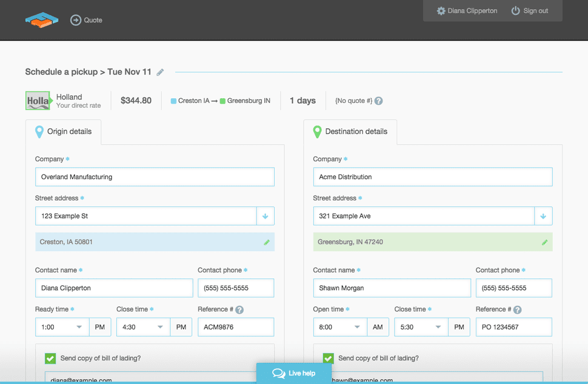Open the help tooltip beside No quote #
Image resolution: width=588 pixels, height=384 pixels.
[378, 101]
